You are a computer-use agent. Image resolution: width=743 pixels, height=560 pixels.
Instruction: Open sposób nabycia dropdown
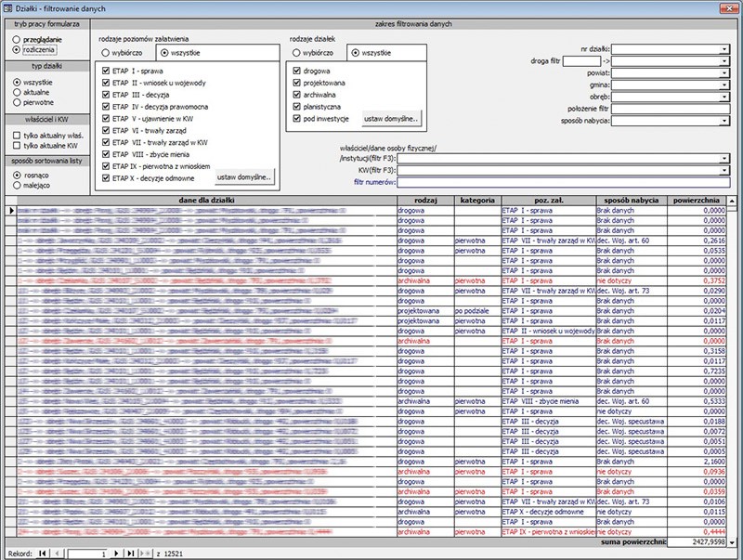(724, 121)
